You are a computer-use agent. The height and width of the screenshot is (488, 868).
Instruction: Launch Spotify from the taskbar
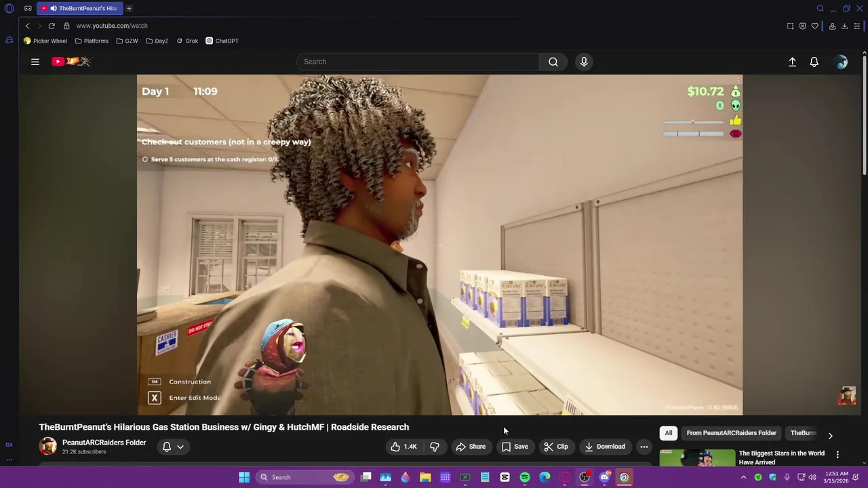point(525,477)
